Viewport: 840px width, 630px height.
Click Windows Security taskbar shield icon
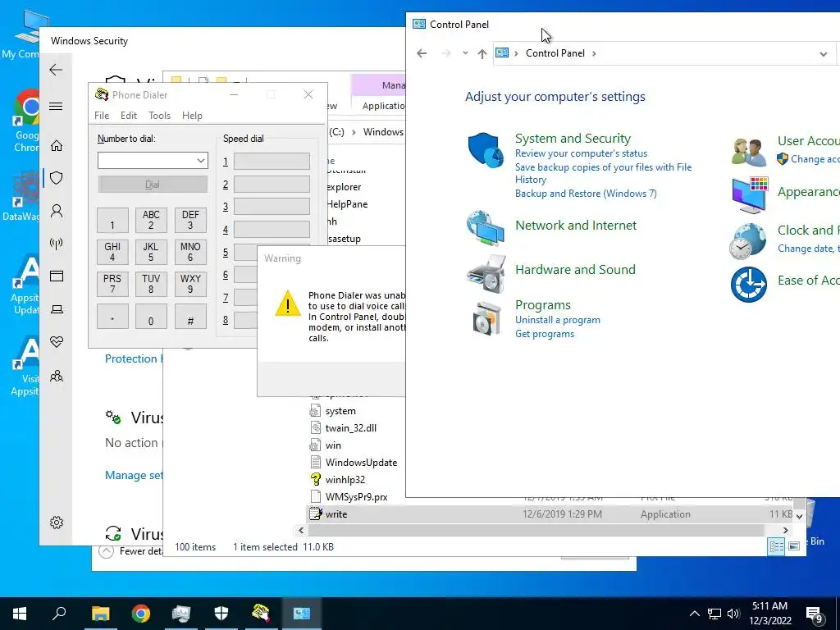pos(221,614)
